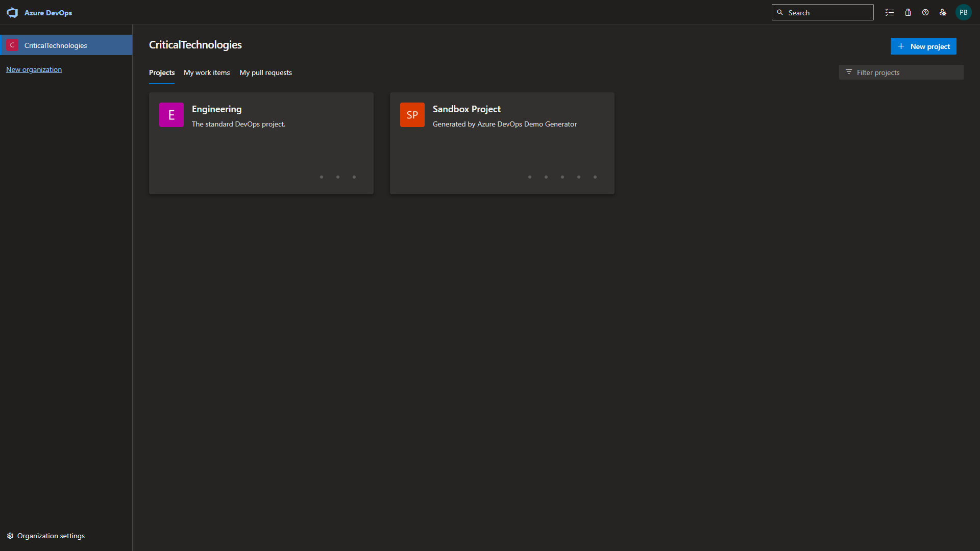Click the Engineering project E avatar

point(171,115)
